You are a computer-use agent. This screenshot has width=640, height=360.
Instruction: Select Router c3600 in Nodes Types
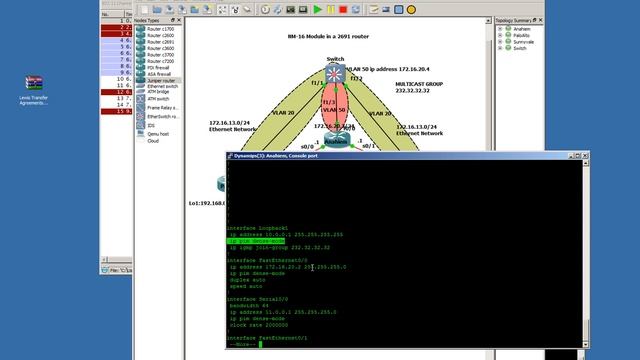[x=158, y=48]
